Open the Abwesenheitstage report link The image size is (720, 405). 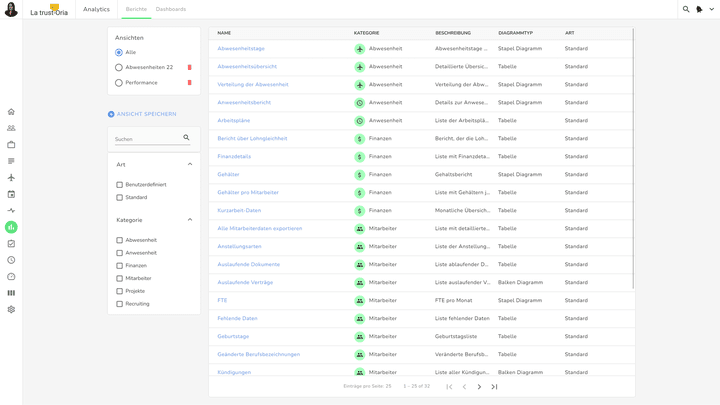click(241, 49)
